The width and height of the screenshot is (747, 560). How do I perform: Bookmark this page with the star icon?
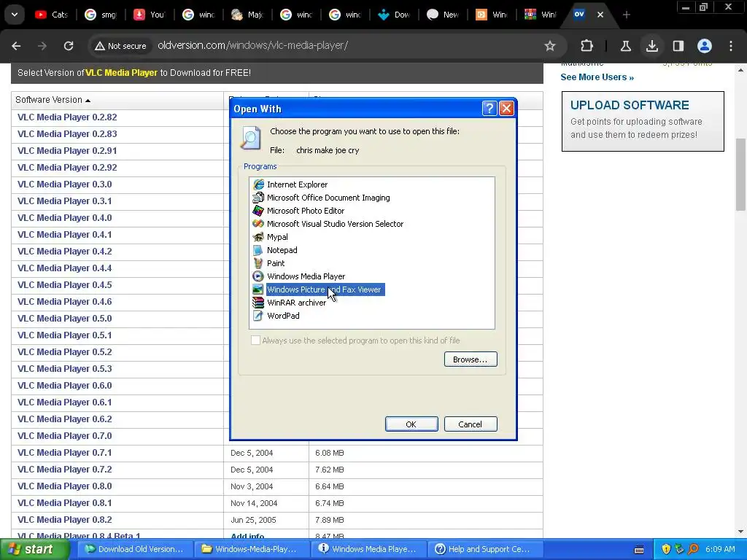click(550, 46)
